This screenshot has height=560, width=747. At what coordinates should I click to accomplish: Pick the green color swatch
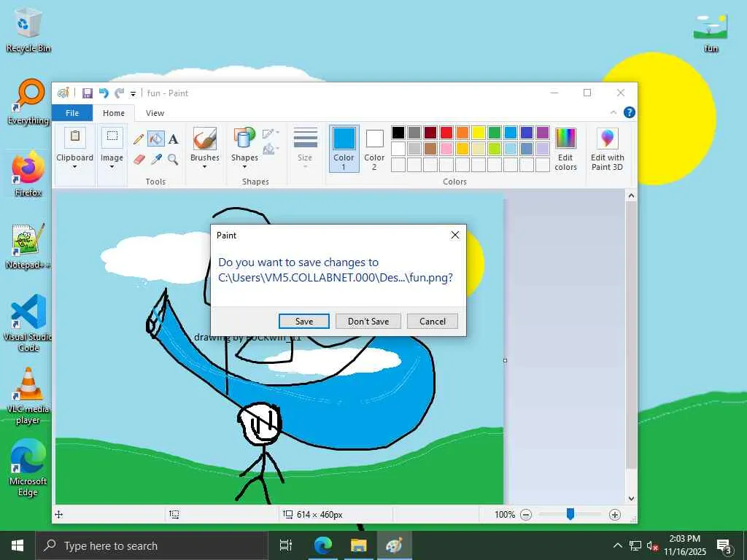pos(495,133)
